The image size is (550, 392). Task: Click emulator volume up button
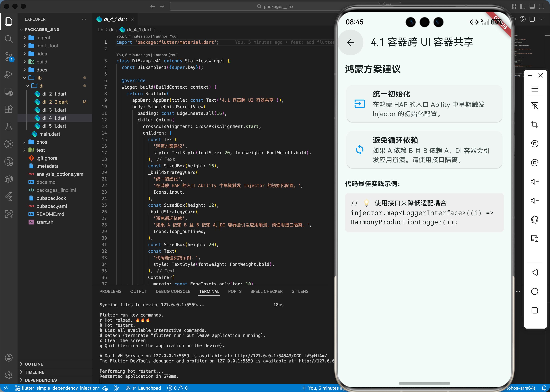(534, 182)
